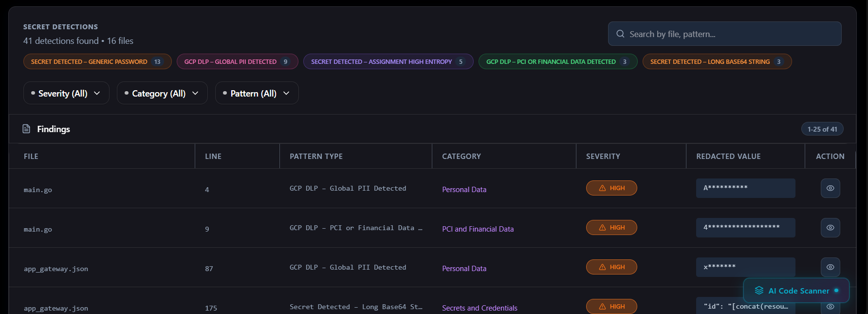The height and width of the screenshot is (314, 868).
Task: Click the 1-25 of 41 pagination badge
Action: coord(822,129)
